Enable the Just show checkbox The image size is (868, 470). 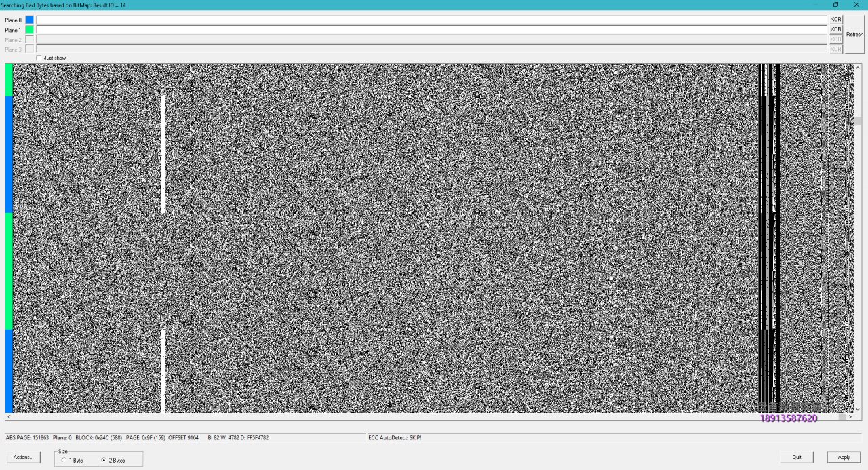tap(39, 58)
